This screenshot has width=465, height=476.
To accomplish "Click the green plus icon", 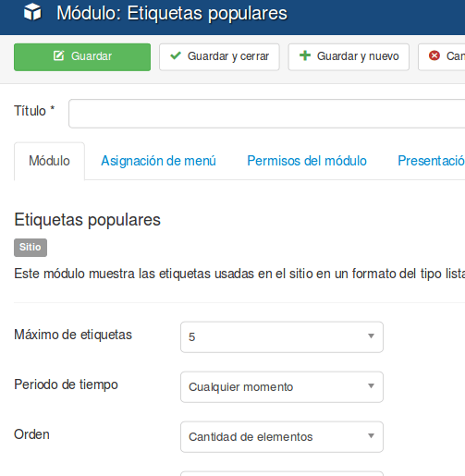I will [305, 55].
